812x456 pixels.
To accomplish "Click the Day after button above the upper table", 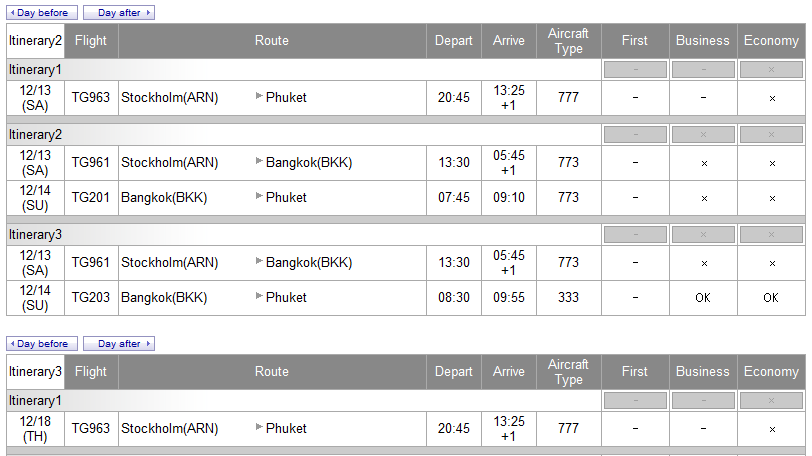I will pos(119,13).
